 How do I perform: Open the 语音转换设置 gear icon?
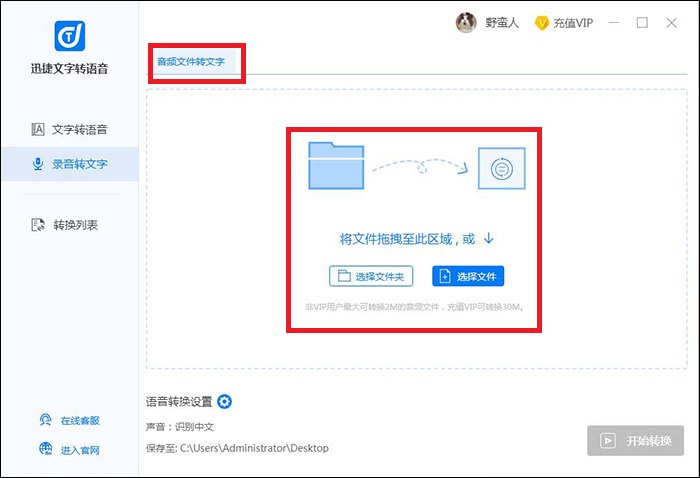(225, 402)
